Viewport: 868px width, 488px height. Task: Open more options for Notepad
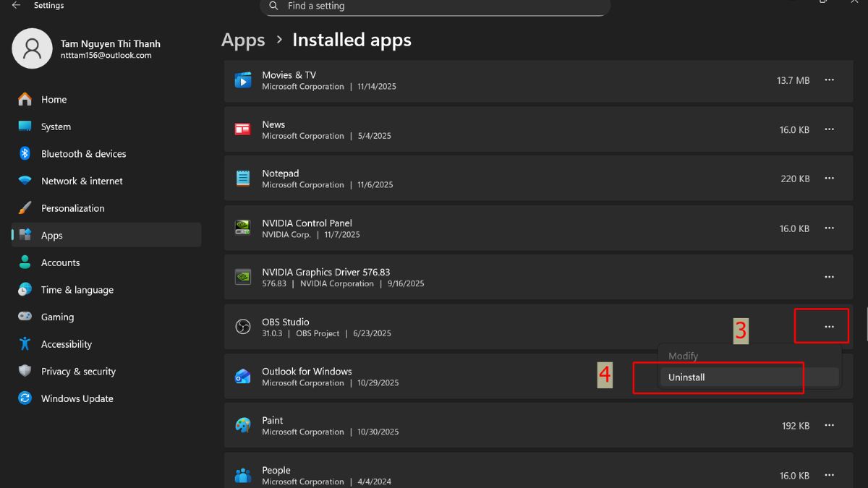(829, 179)
